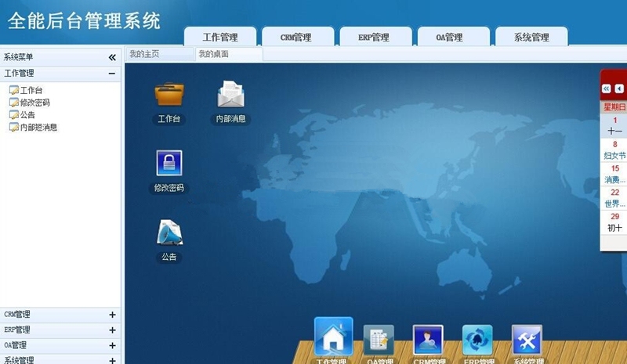Viewport: 627px width, 364px height.
Task: Open 内部短消息 in the sidebar tree
Action: click(38, 128)
